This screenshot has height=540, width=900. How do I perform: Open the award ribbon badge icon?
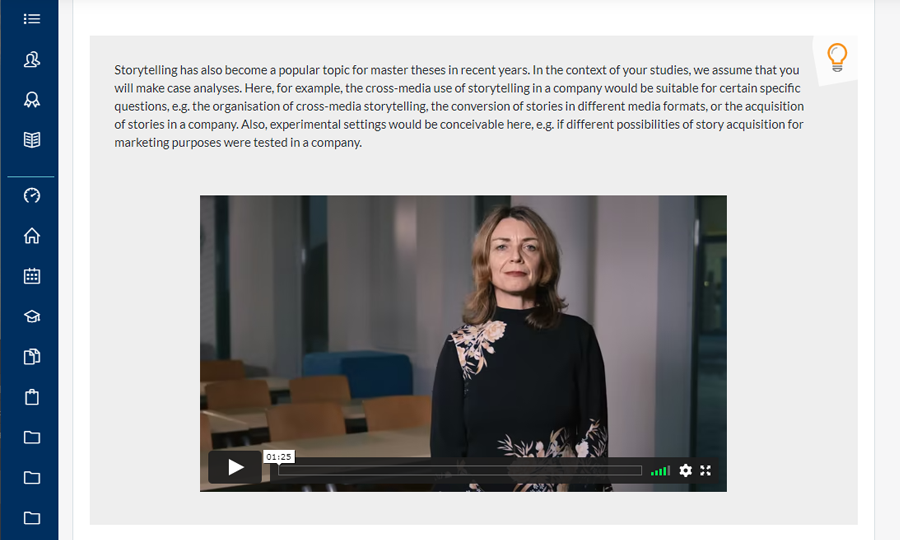(32, 100)
